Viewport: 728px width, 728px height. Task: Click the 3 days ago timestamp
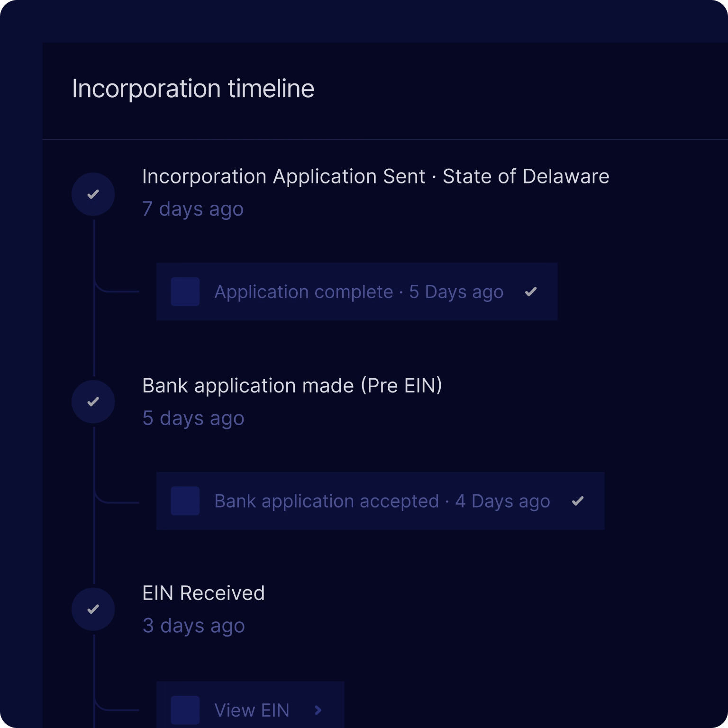[x=194, y=626]
